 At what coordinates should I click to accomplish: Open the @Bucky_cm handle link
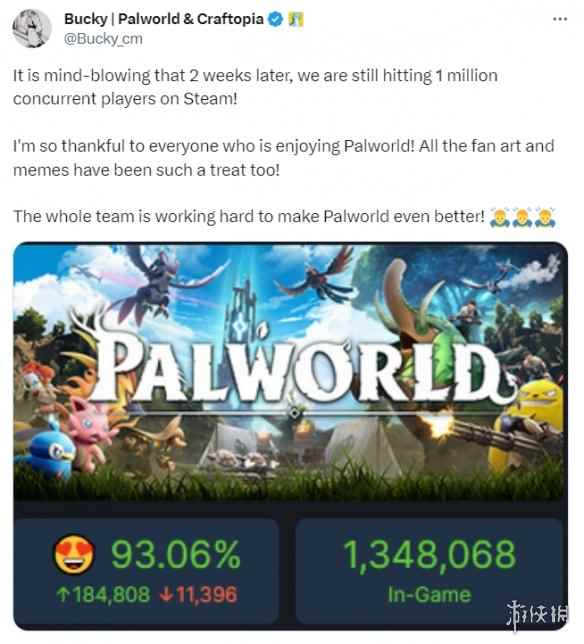click(x=103, y=39)
